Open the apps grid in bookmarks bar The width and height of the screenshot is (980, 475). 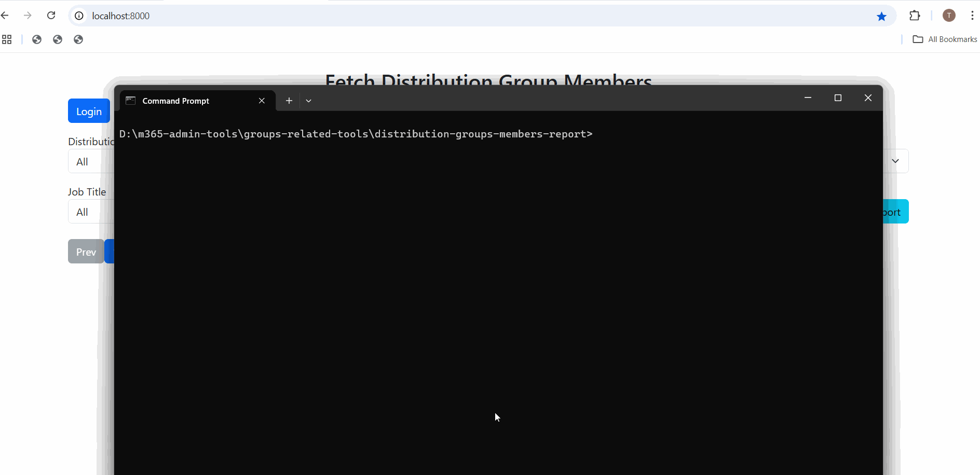coord(7,39)
